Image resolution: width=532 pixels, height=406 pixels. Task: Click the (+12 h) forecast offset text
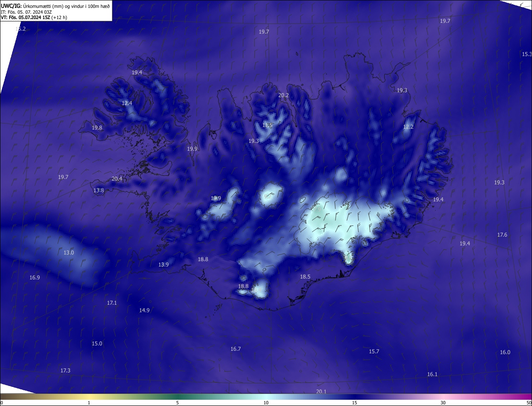[59, 17]
